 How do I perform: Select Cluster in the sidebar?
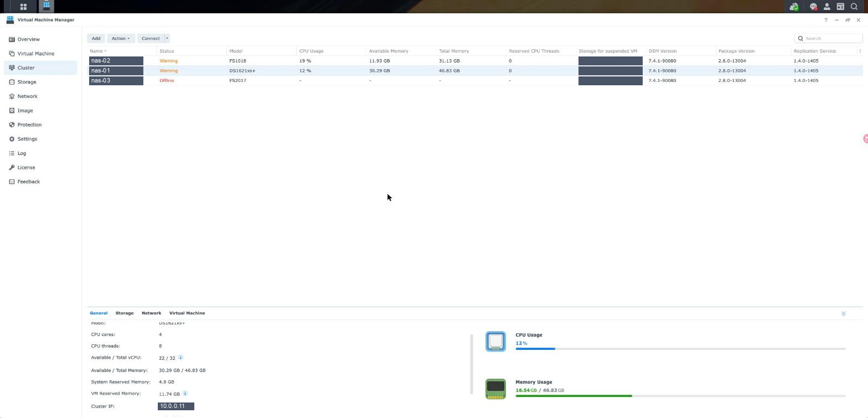coord(40,68)
